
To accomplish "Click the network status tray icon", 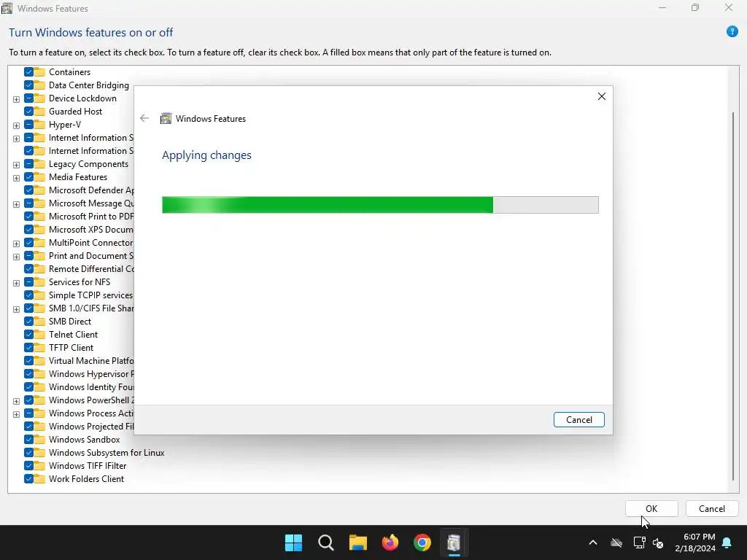I will [639, 542].
